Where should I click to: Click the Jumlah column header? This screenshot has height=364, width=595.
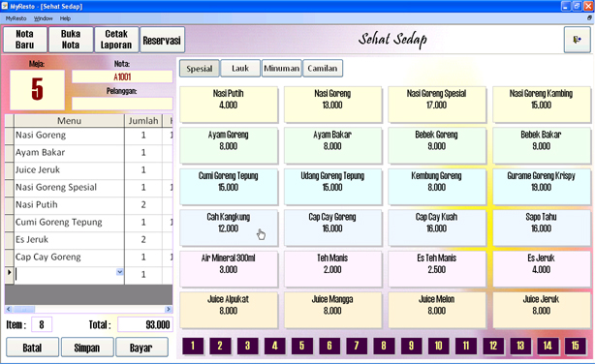tap(143, 121)
